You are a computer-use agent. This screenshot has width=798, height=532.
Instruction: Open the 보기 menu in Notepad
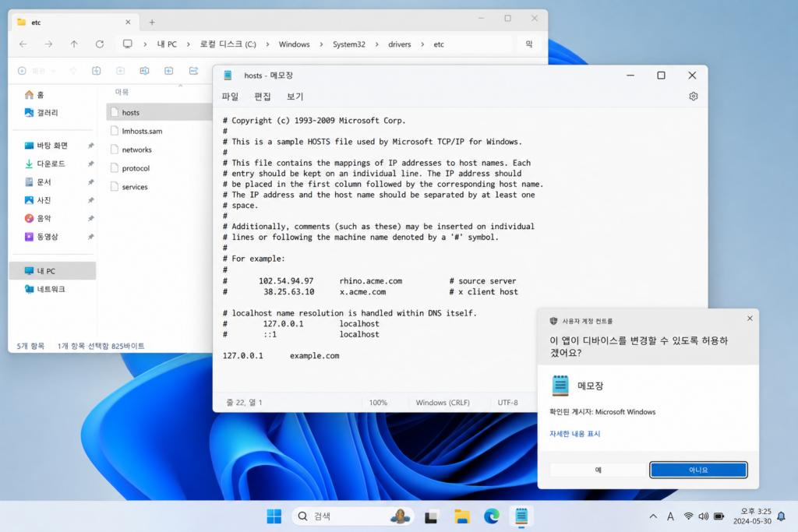click(x=295, y=96)
